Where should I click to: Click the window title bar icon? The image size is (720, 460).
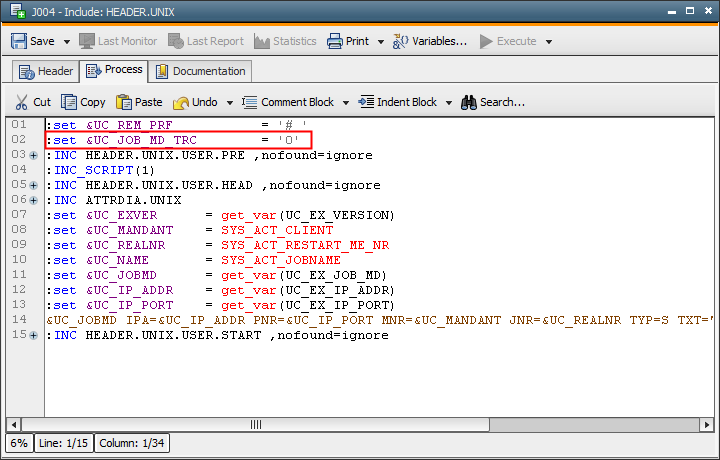17,11
